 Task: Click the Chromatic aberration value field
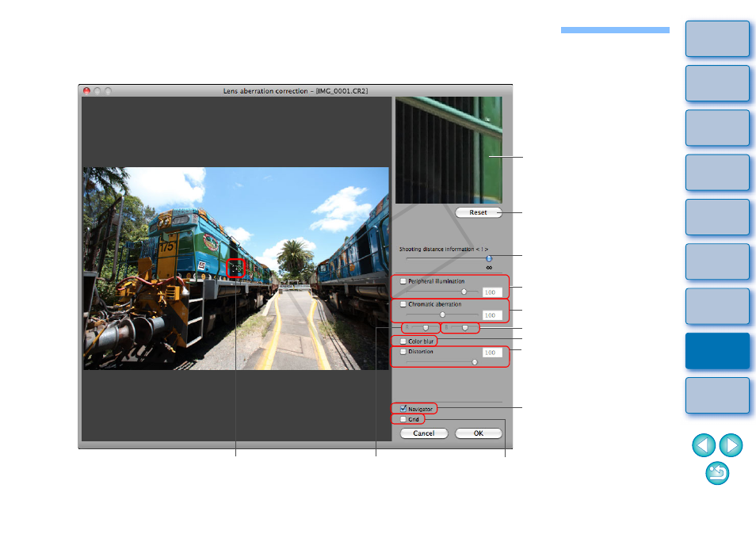coord(492,315)
